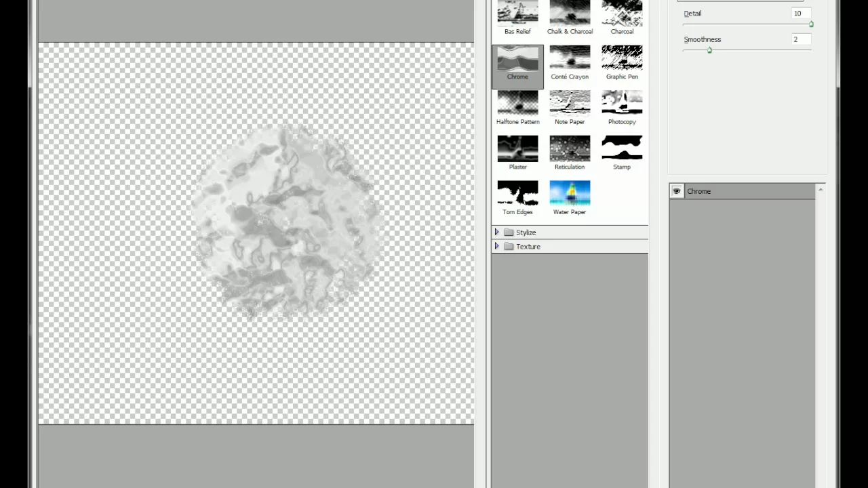Viewport: 868px width, 488px height.
Task: Click the Smoothness slider track
Action: 747,50
